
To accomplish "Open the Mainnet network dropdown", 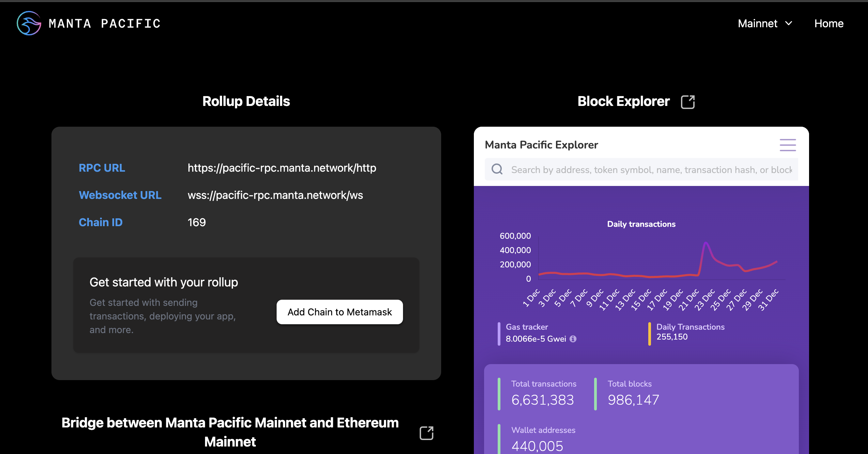I will 765,24.
